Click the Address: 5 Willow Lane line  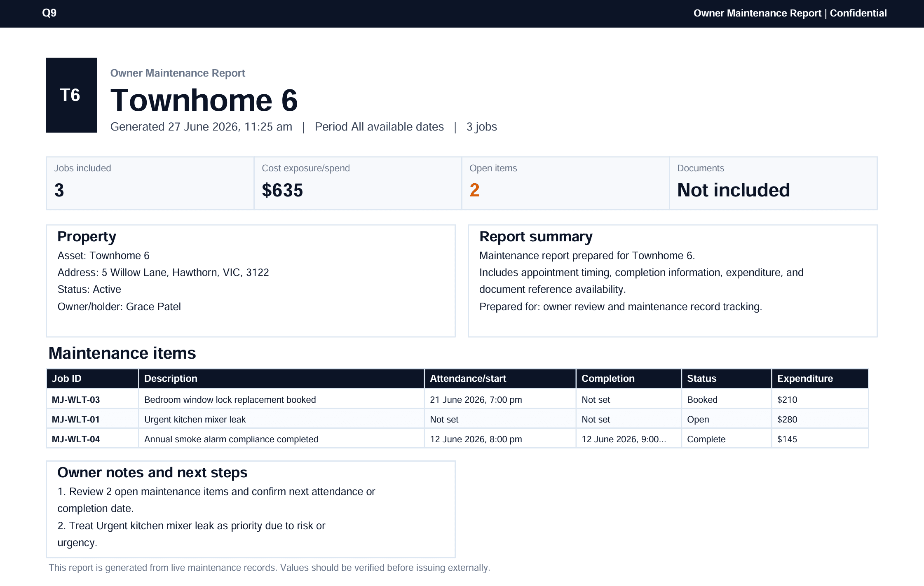pos(163,273)
